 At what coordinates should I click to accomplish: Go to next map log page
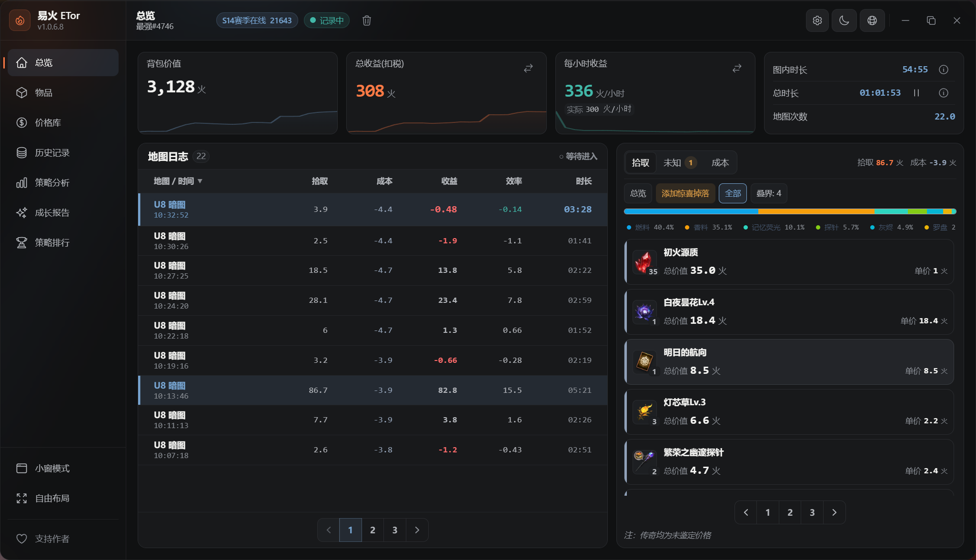point(417,530)
